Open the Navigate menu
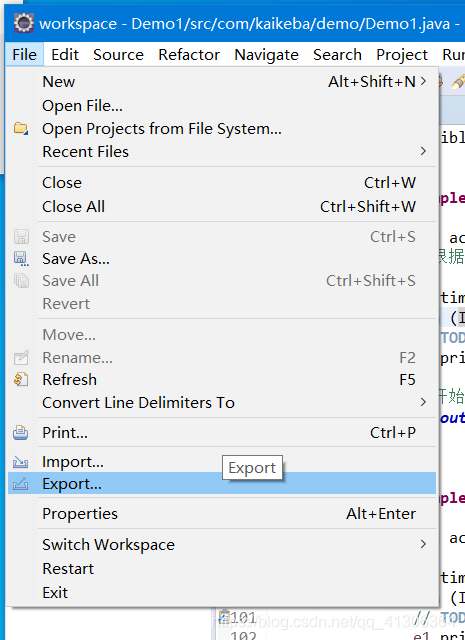Viewport: 465px width, 640px height. 266,55
